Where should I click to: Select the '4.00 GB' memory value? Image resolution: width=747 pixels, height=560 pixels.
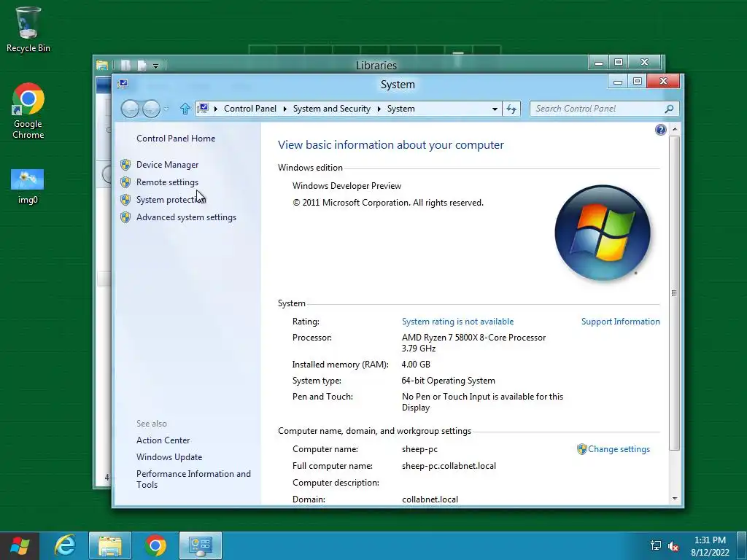416,365
